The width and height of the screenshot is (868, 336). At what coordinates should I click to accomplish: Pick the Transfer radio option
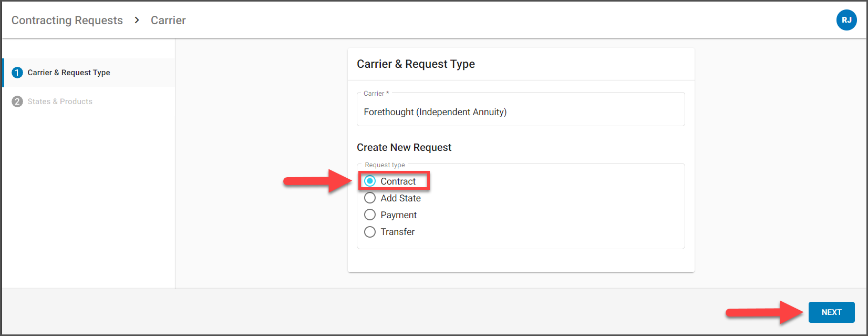pos(370,231)
